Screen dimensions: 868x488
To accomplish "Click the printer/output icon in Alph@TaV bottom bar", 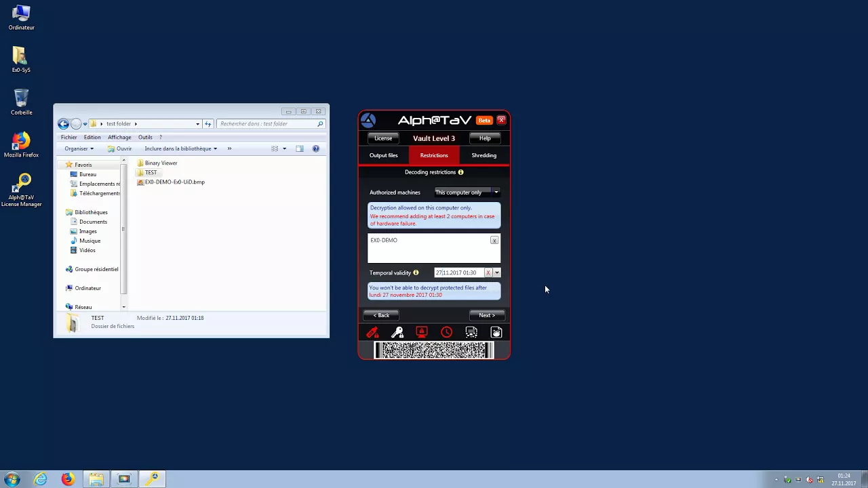I will tap(471, 332).
